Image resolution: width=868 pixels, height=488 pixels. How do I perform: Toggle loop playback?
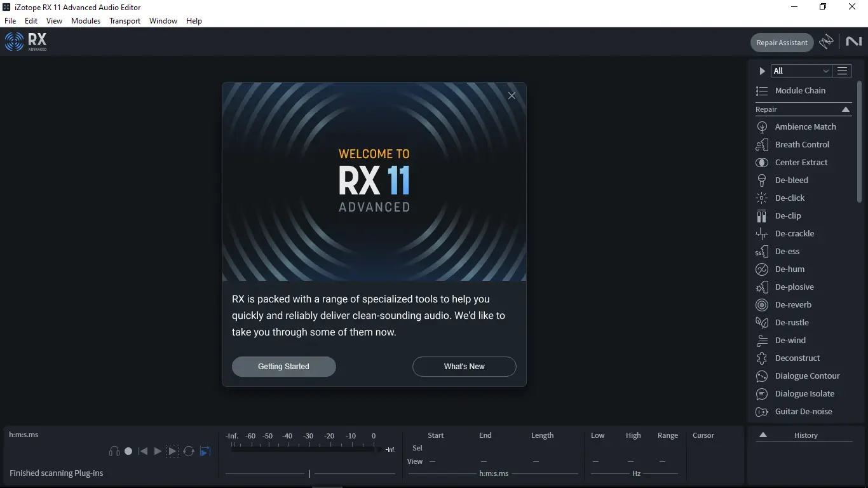pyautogui.click(x=189, y=451)
